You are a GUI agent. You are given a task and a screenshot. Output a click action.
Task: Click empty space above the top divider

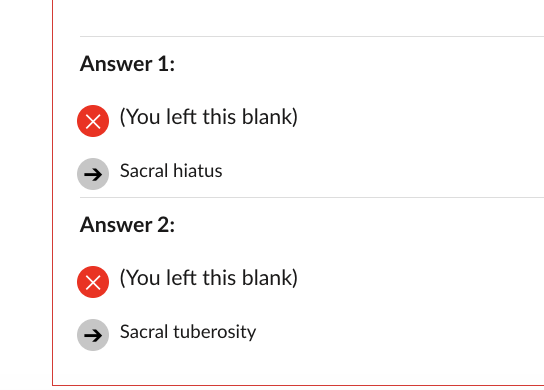click(x=298, y=17)
